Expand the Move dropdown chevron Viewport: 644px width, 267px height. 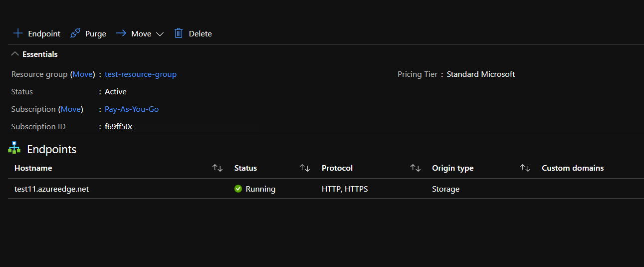coord(160,34)
